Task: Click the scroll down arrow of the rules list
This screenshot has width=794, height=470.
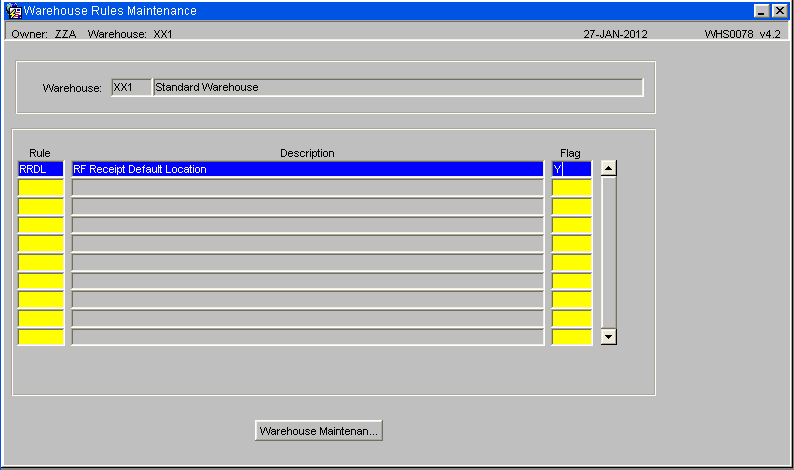Action: pyautogui.click(x=608, y=337)
